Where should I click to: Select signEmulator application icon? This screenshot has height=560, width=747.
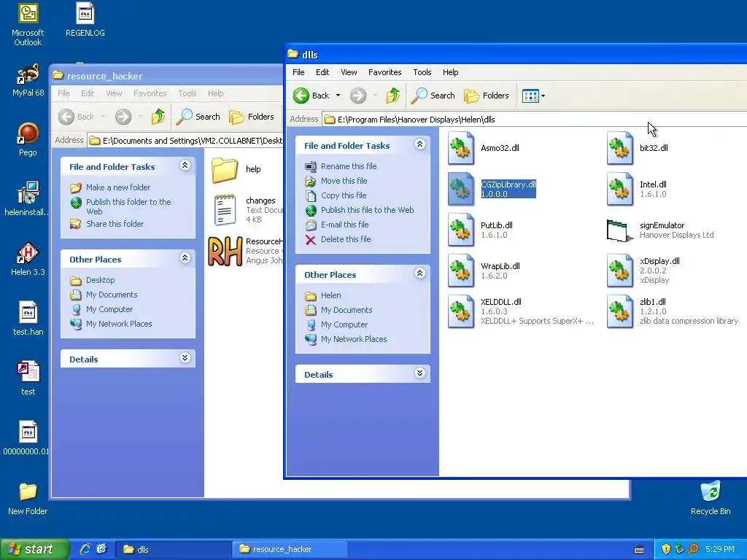coord(620,230)
